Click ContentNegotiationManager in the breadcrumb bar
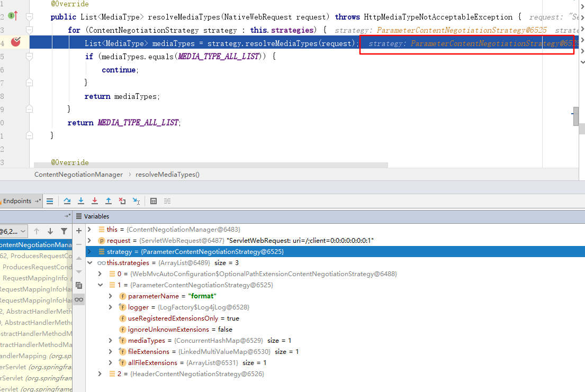This screenshot has width=585, height=392. pos(78,175)
